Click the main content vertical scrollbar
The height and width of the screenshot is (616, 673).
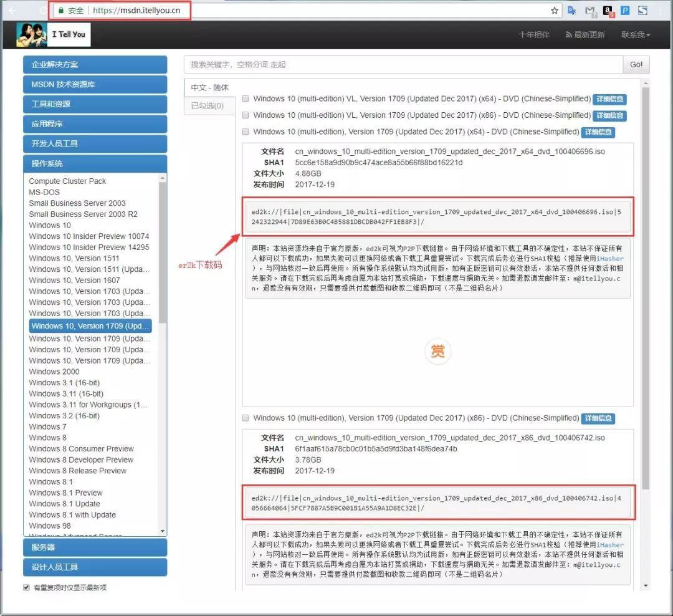[x=646, y=288]
